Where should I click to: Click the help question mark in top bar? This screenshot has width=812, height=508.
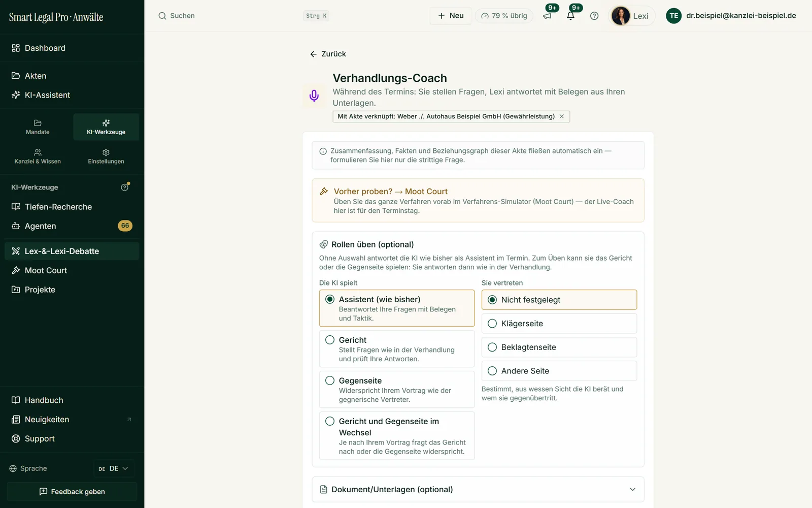[x=594, y=16]
